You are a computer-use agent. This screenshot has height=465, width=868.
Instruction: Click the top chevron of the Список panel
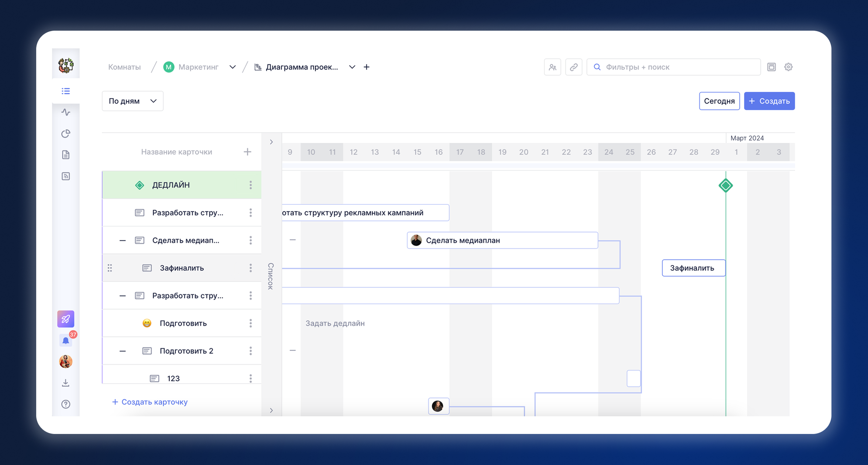pos(271,142)
